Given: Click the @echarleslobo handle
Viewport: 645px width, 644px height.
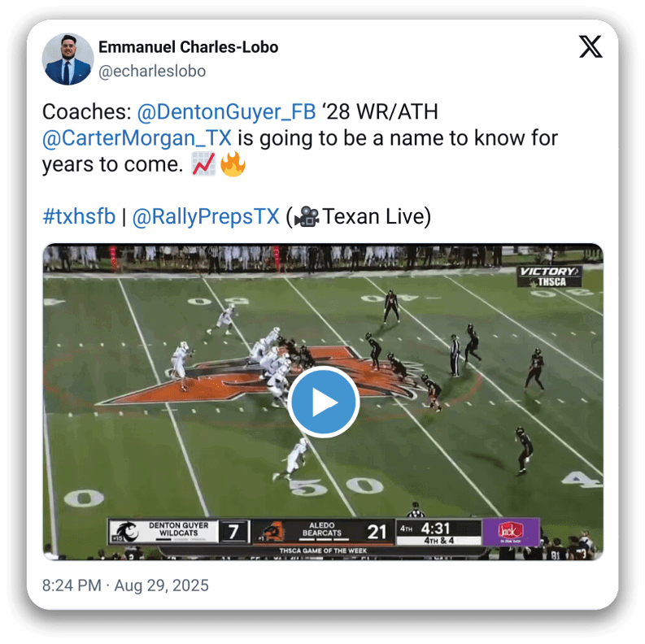Looking at the screenshot, I should coord(152,71).
